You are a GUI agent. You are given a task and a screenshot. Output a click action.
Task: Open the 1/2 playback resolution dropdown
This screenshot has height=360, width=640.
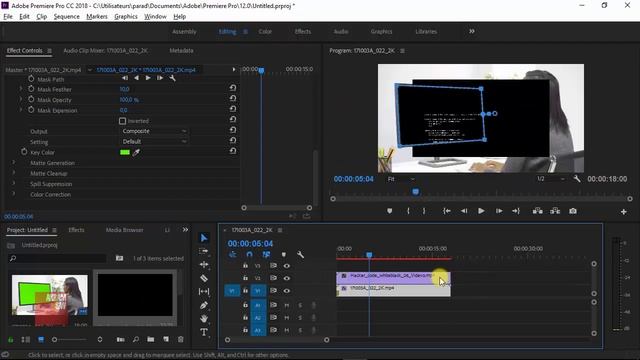tap(551, 179)
